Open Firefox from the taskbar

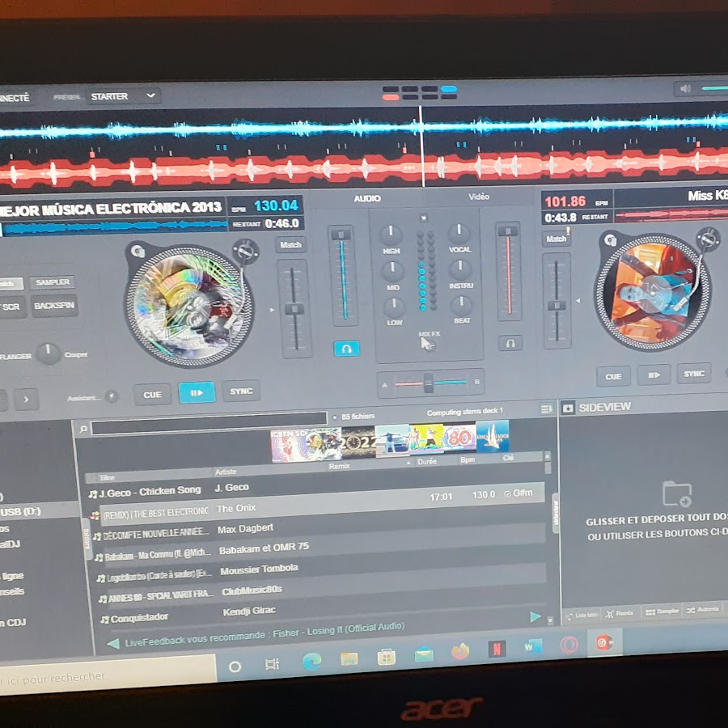(x=459, y=651)
